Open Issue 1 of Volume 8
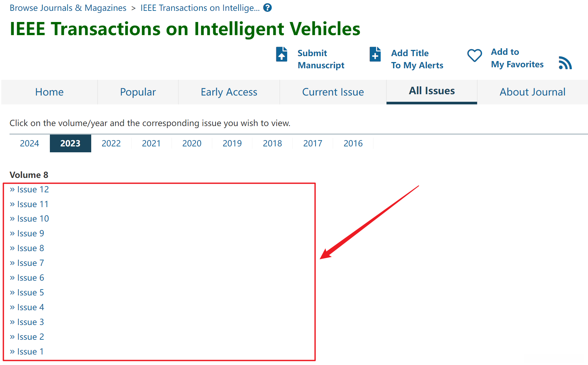Image resolution: width=588 pixels, height=365 pixels. (x=30, y=352)
